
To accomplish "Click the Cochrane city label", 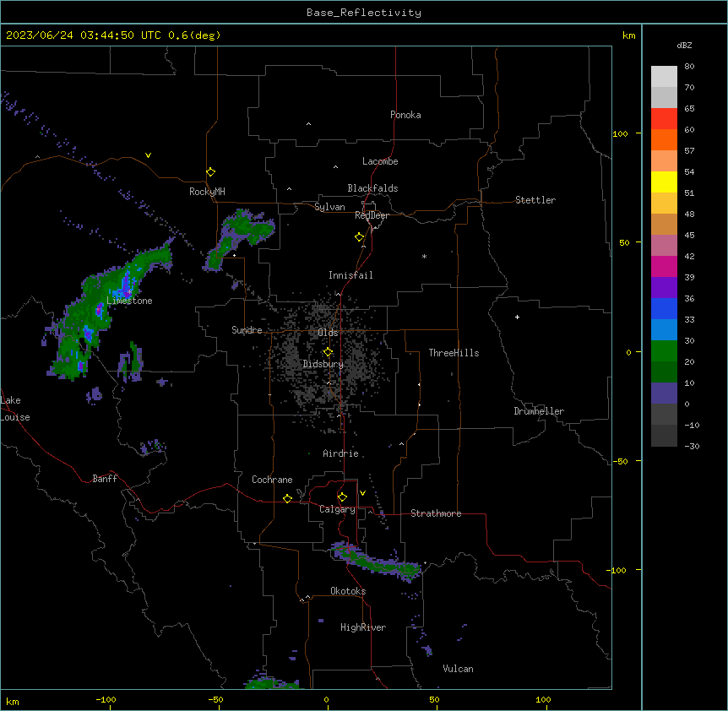I will [x=272, y=480].
